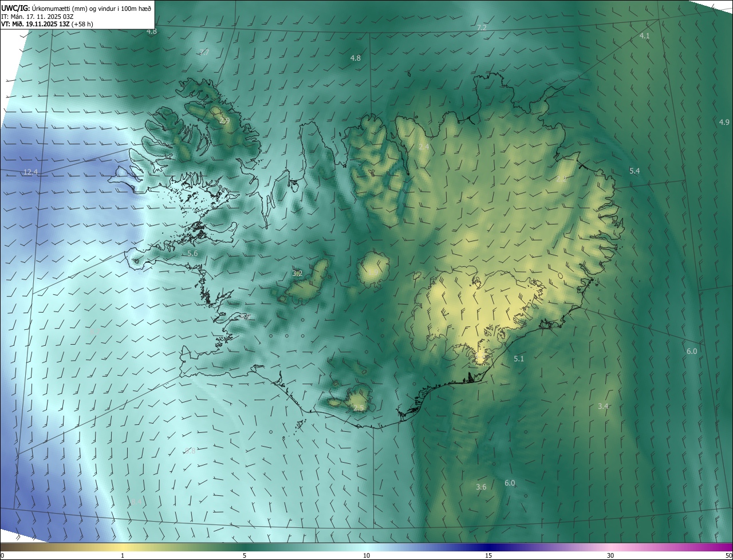
Task: Click the 5 tick on the color scale
Action: tap(245, 555)
